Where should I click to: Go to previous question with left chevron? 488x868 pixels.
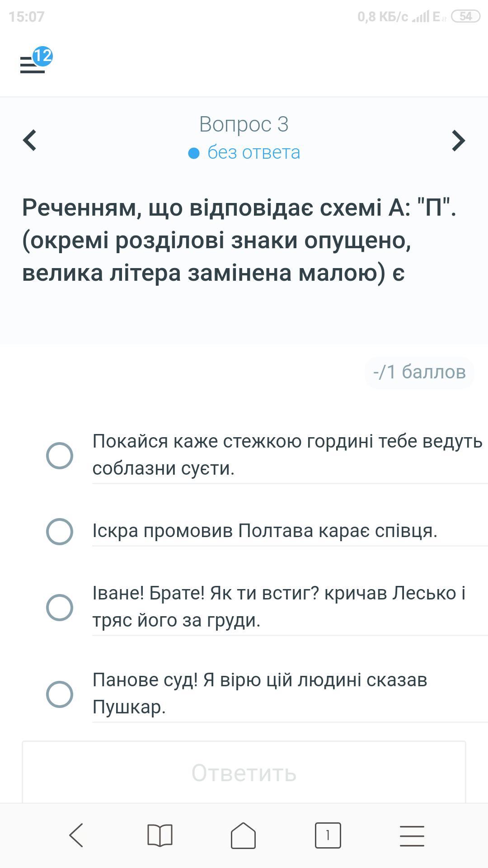click(30, 140)
